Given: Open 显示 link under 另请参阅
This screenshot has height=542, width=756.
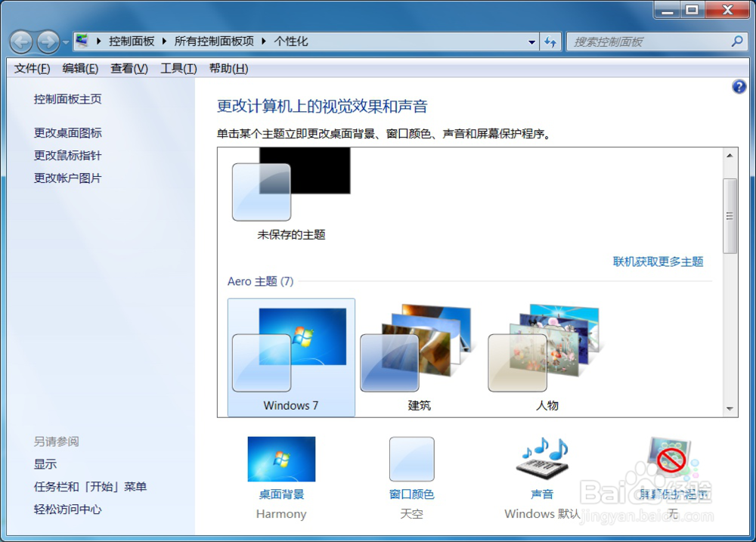Looking at the screenshot, I should 45,464.
